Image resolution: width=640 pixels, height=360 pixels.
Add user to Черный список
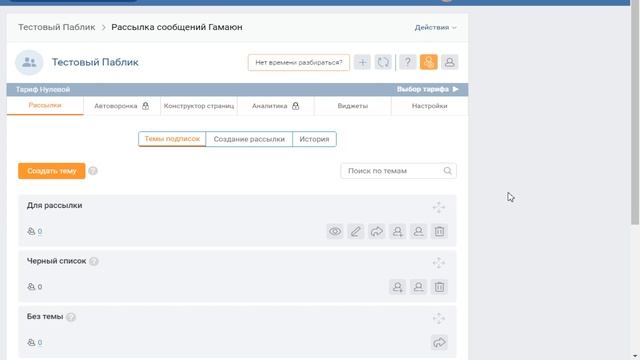[398, 287]
